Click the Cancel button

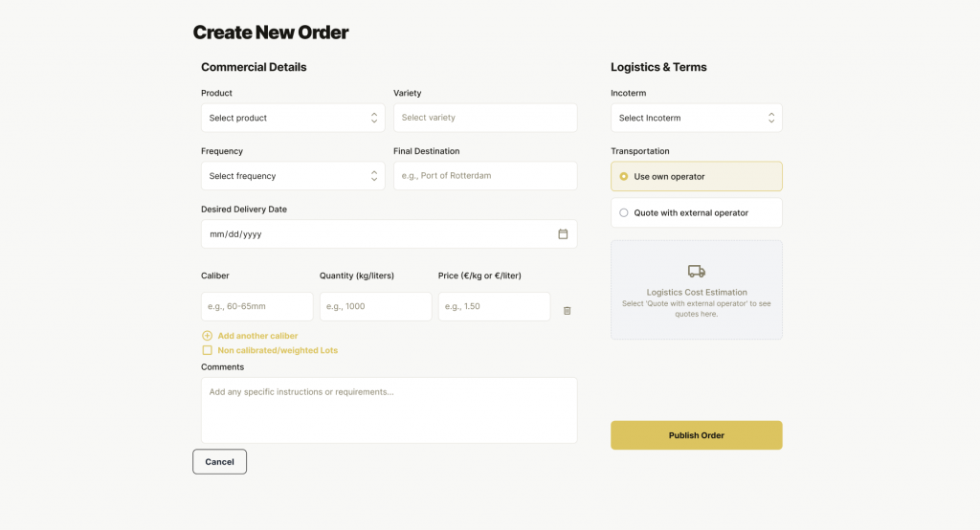click(219, 462)
